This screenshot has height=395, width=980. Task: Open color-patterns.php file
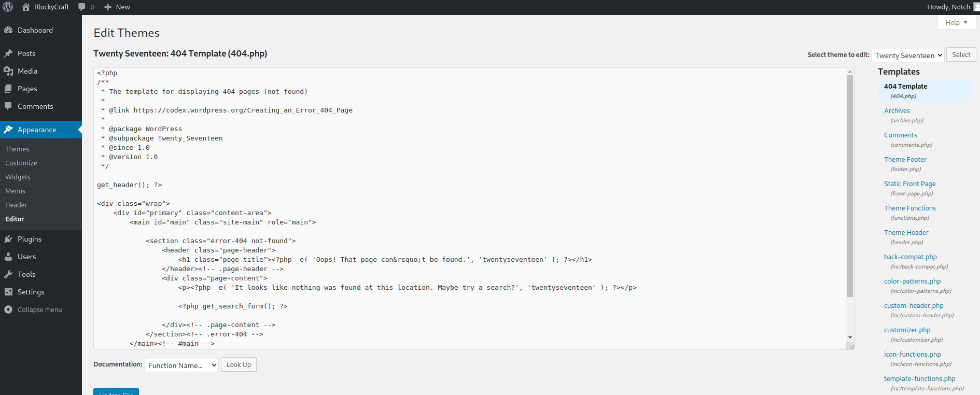912,281
